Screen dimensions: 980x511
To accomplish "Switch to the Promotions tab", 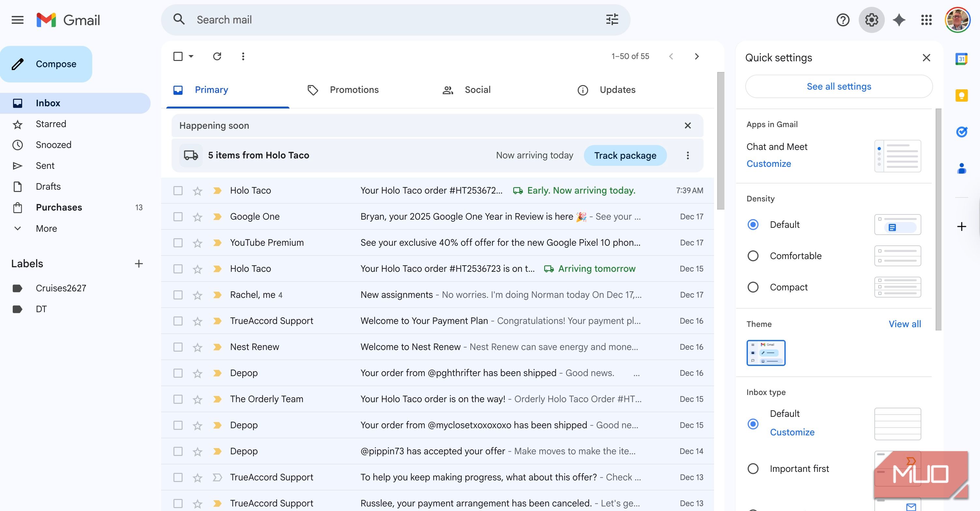I will point(354,90).
